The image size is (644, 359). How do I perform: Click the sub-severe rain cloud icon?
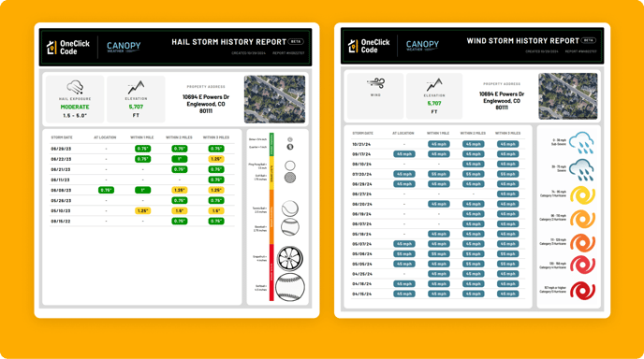point(581,142)
